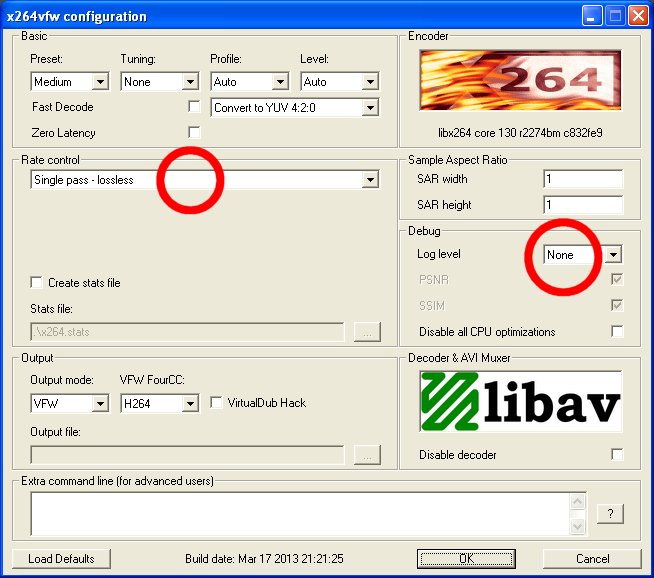
Task: Enable the Zero Latency checkbox
Action: [x=194, y=133]
